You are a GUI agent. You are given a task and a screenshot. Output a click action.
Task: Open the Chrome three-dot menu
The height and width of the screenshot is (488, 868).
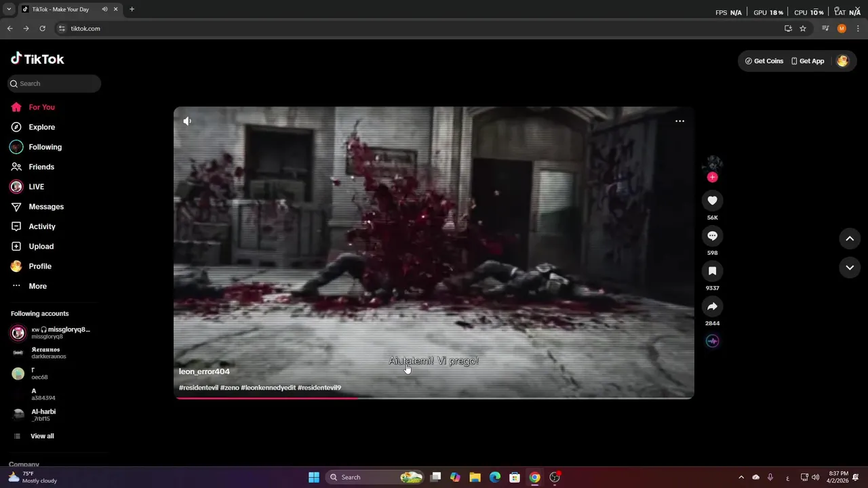tap(858, 28)
